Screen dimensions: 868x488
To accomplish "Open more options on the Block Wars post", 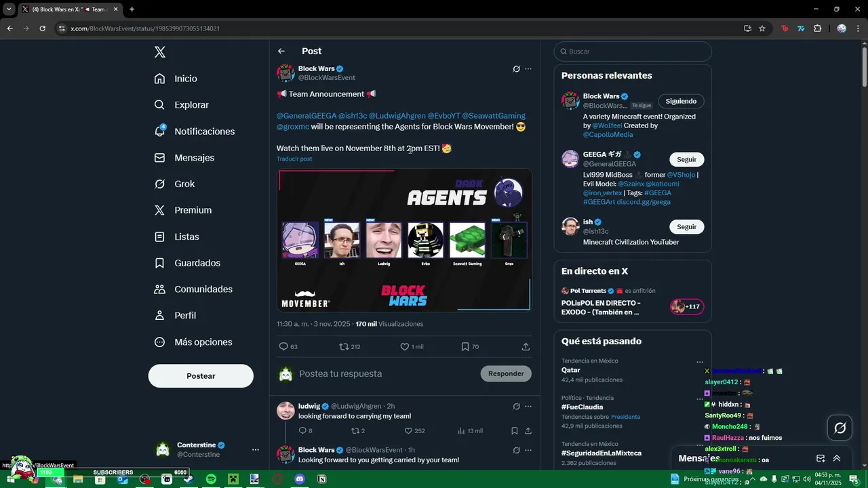I will coord(528,69).
